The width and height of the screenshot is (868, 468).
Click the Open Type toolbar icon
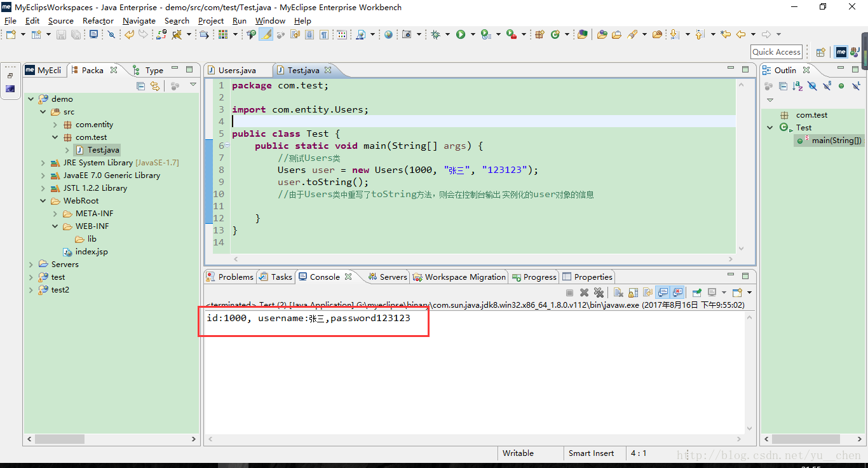[602, 34]
